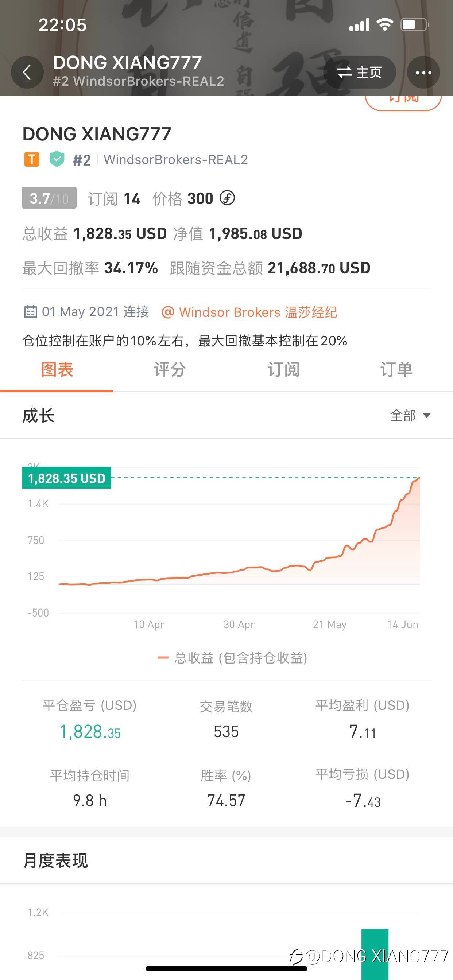The width and height of the screenshot is (453, 980).
Task: Open the 订阅 subscriptions tab
Action: point(283,370)
